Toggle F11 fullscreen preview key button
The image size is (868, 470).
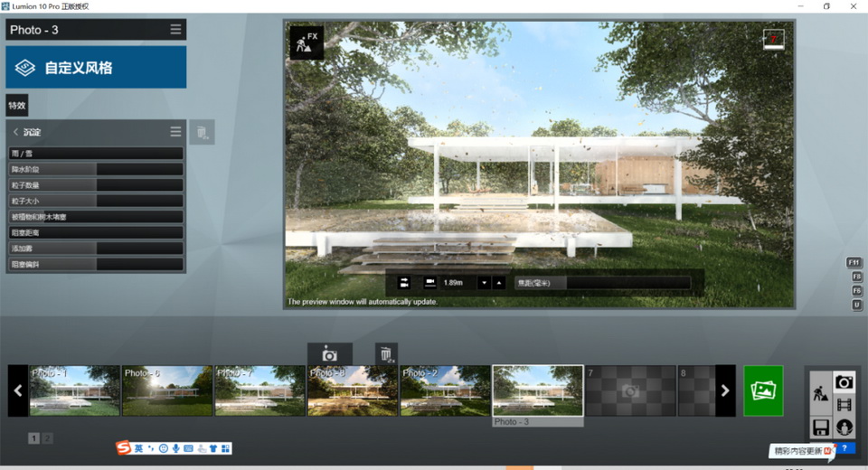coord(855,262)
